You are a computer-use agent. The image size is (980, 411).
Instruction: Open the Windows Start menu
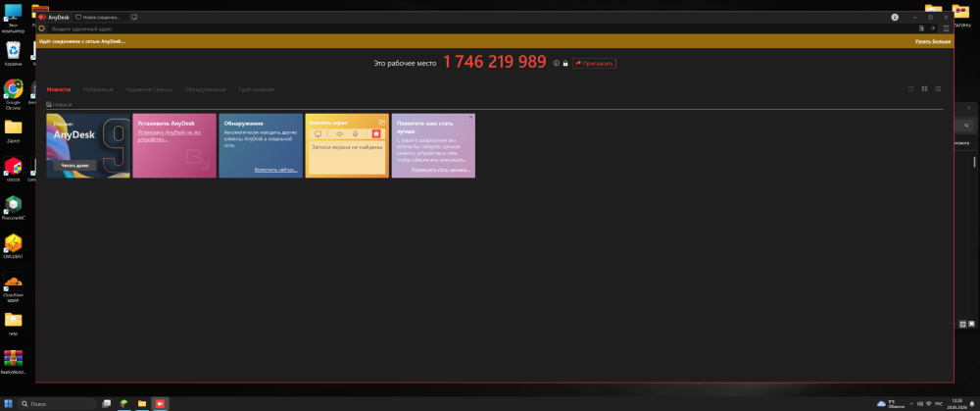point(9,403)
